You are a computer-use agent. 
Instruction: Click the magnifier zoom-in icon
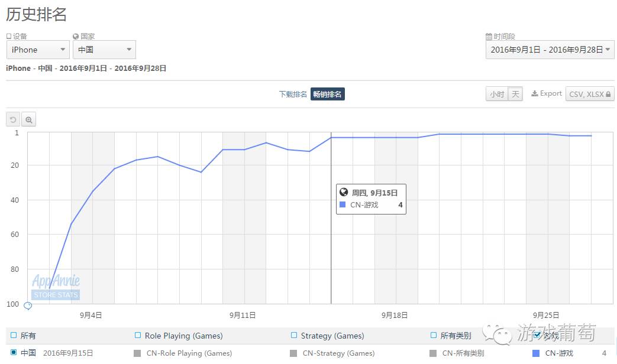coord(28,119)
